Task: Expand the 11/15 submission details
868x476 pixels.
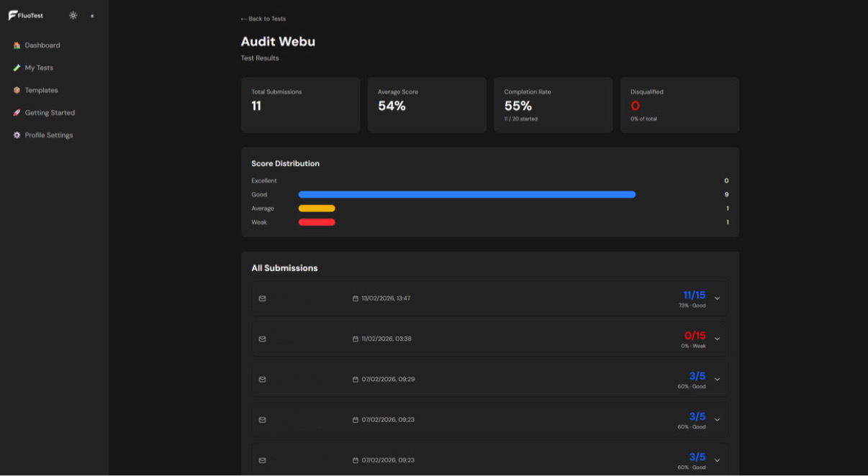Action: tap(717, 298)
